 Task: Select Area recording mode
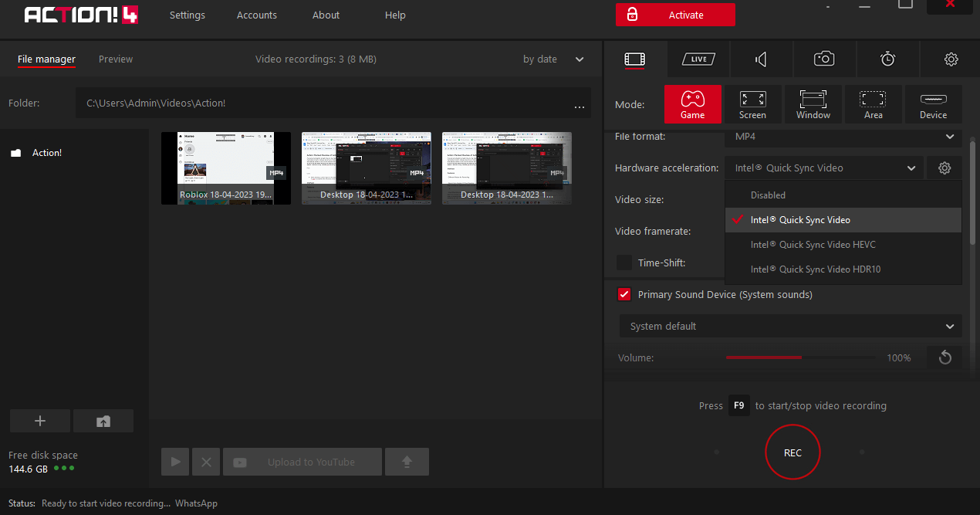coord(874,104)
